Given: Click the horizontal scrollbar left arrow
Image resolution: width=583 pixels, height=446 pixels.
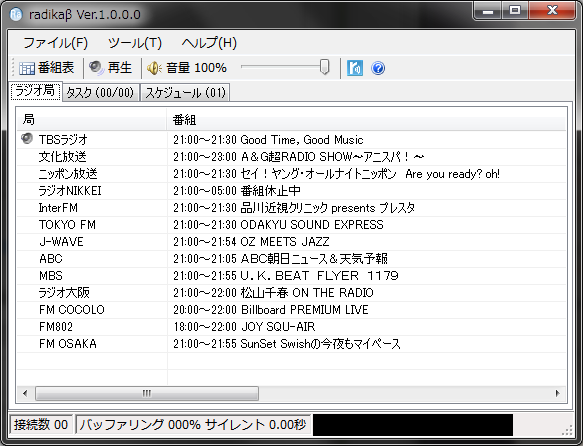Looking at the screenshot, I should pos(25,393).
